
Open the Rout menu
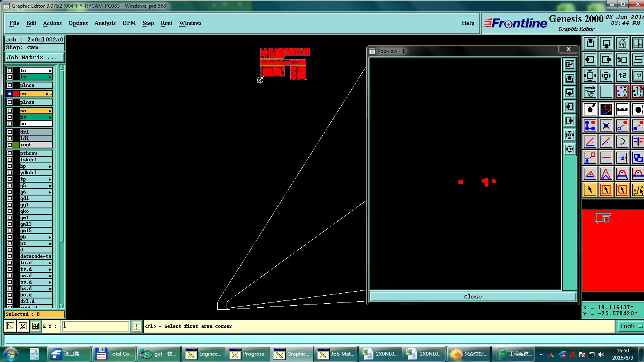pos(167,23)
